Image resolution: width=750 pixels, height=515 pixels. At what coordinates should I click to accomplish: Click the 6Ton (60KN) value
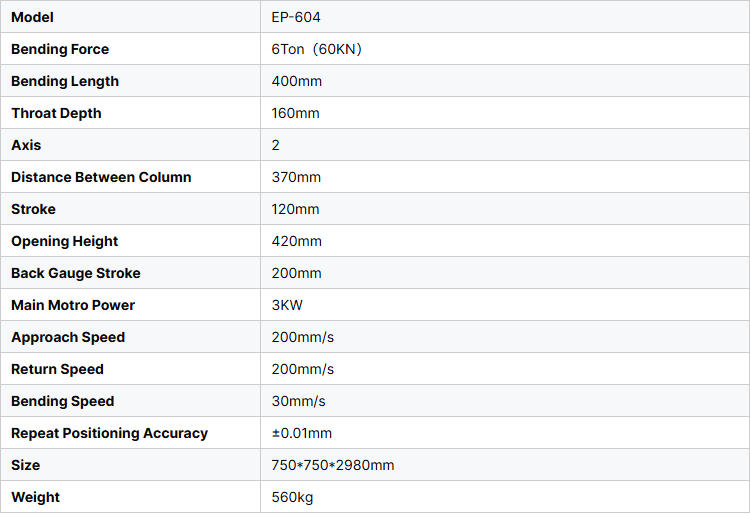tap(316, 49)
